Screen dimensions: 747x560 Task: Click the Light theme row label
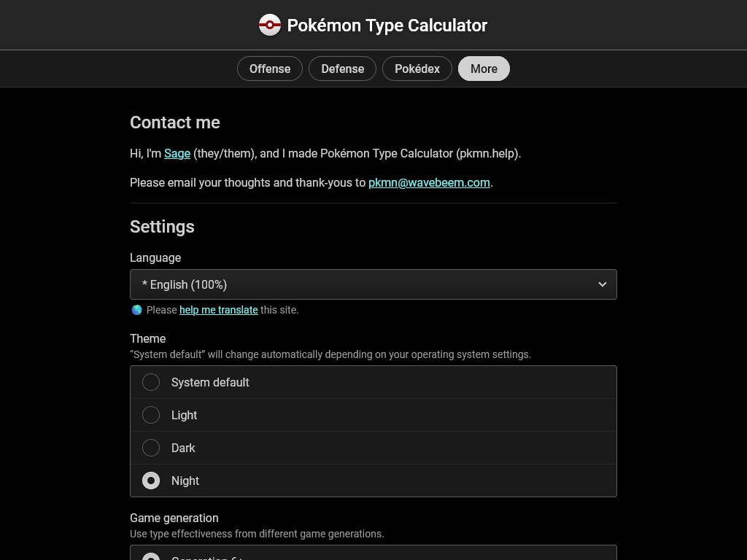pyautogui.click(x=184, y=415)
